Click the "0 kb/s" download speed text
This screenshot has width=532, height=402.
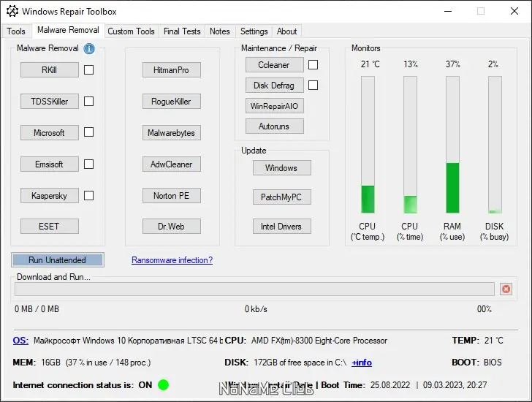pyautogui.click(x=256, y=309)
